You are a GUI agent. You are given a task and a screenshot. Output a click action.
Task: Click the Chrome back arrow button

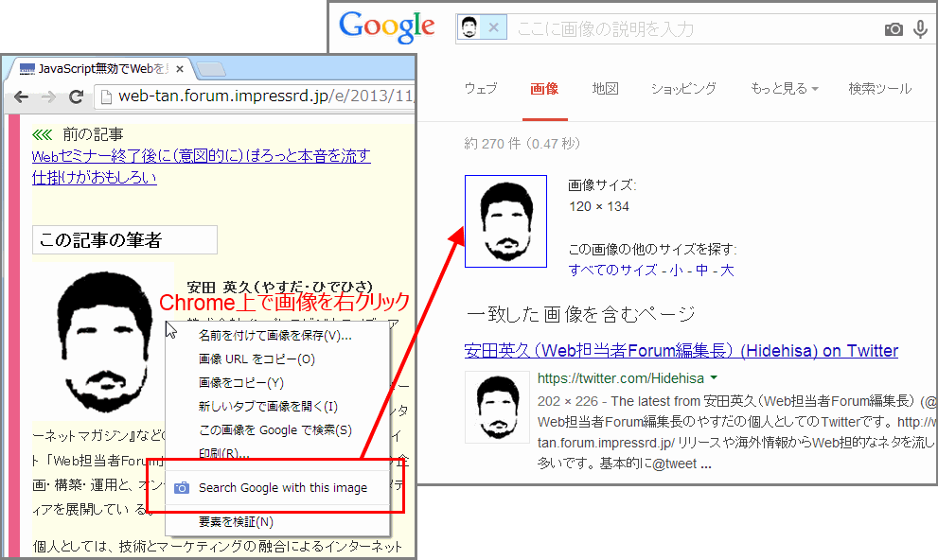pos(21,96)
